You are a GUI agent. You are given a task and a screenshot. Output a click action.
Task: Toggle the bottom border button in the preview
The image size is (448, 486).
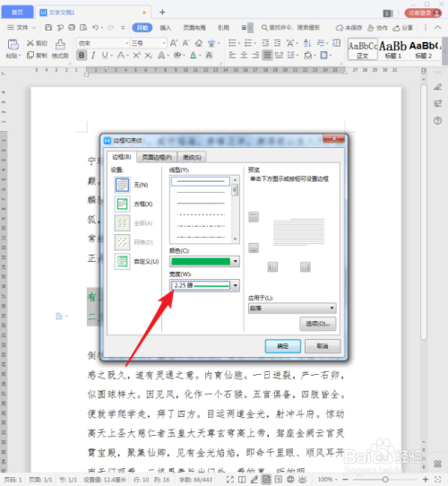pos(254,248)
